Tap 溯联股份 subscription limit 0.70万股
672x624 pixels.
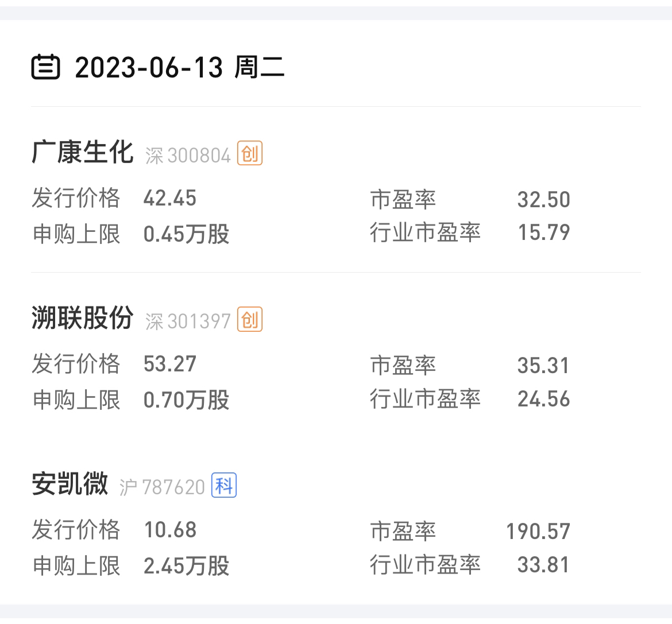[186, 400]
